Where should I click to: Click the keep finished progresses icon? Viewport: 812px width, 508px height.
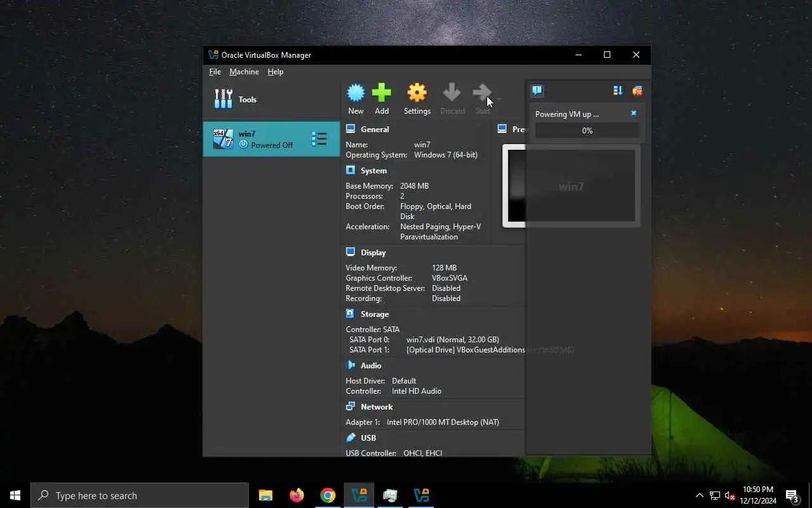click(637, 91)
